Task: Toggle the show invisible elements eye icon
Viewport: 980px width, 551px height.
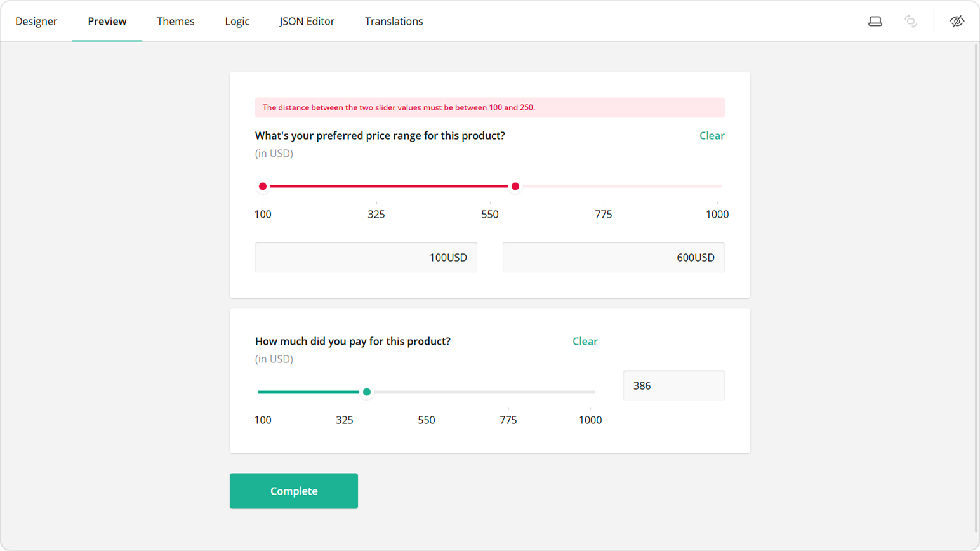Action: click(957, 20)
